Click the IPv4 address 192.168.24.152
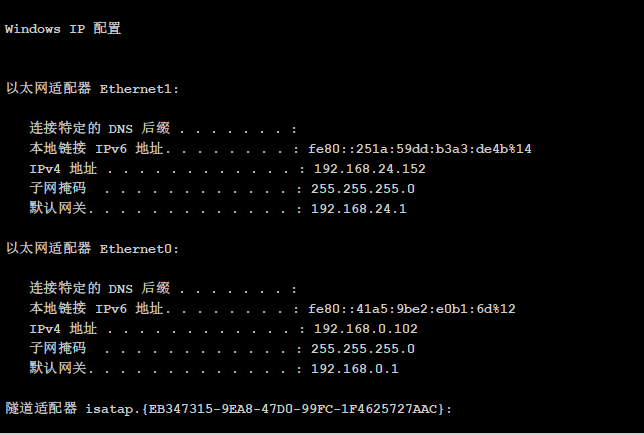This screenshot has height=435, width=644. click(370, 168)
